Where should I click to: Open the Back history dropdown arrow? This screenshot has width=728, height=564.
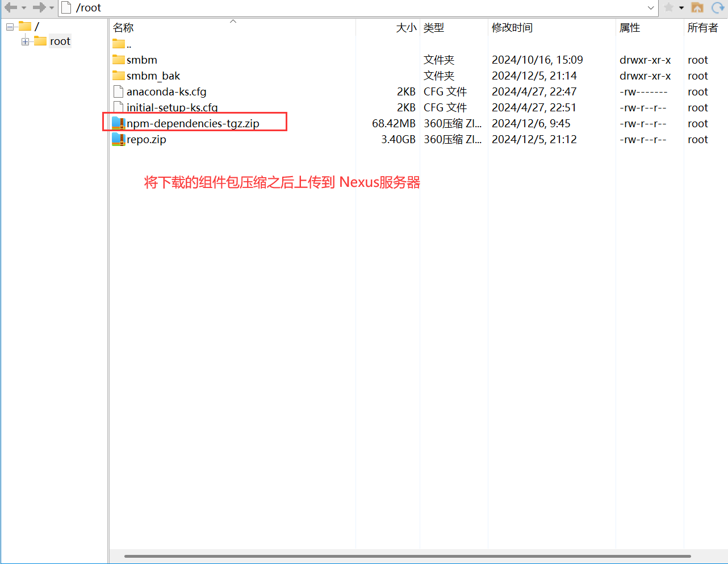click(24, 8)
